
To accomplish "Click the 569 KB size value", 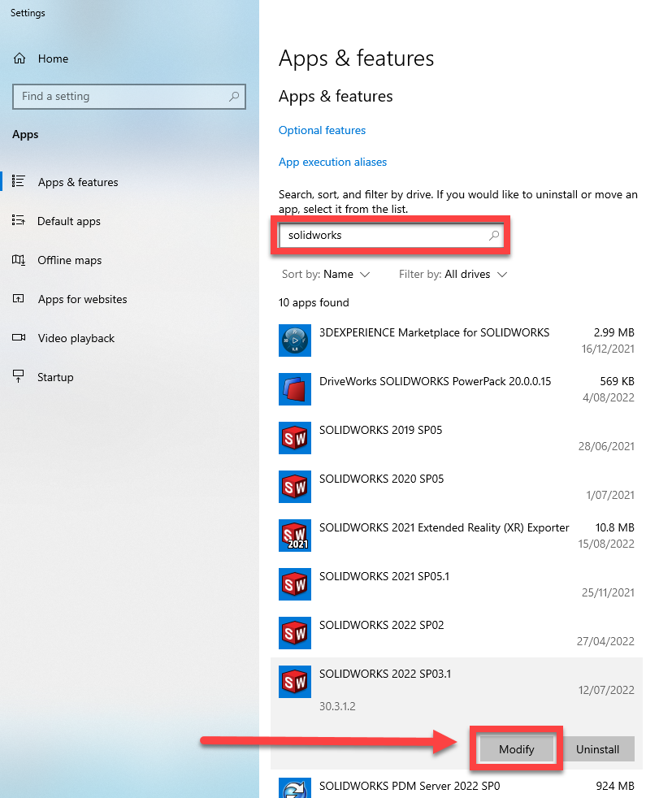I will (x=617, y=381).
